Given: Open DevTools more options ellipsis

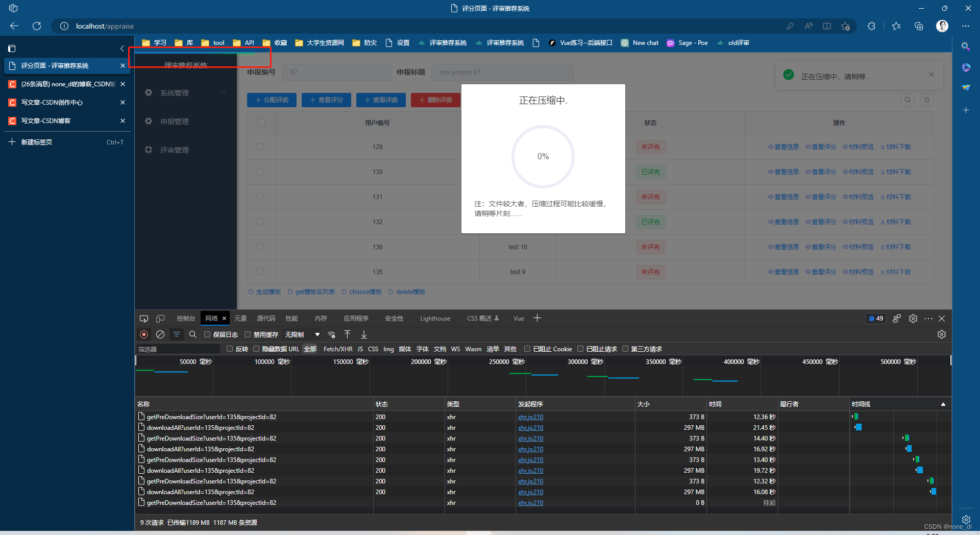Looking at the screenshot, I should pos(928,319).
